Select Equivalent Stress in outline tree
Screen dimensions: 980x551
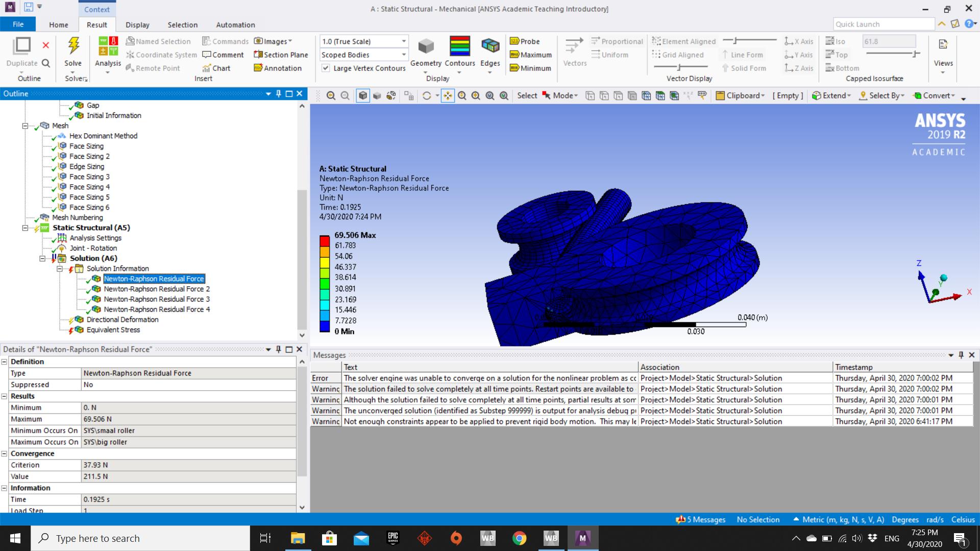coord(113,330)
